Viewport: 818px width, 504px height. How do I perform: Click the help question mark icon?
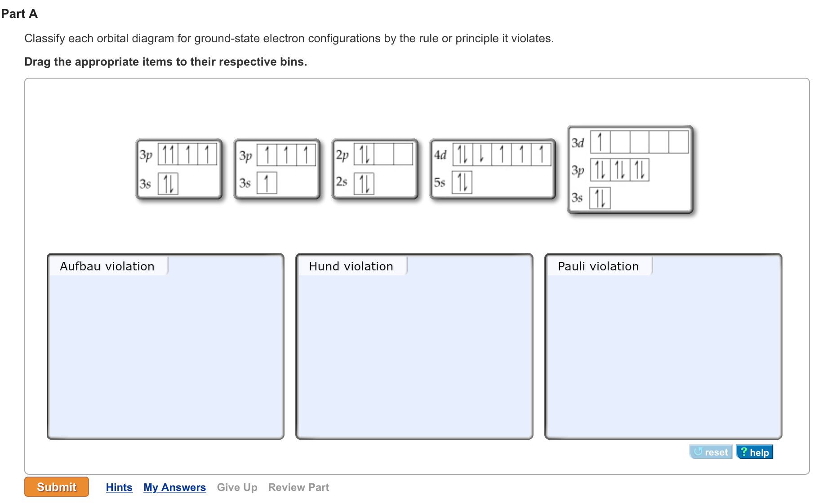click(744, 452)
